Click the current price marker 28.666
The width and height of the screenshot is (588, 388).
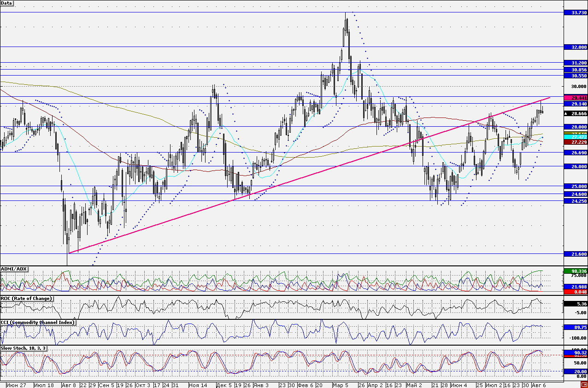coord(576,113)
